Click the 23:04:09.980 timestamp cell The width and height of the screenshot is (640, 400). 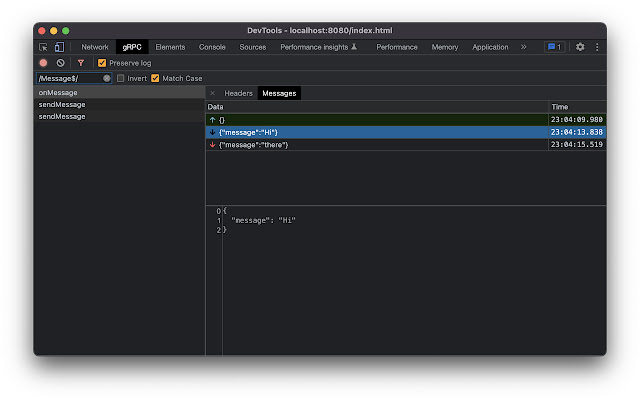point(577,120)
